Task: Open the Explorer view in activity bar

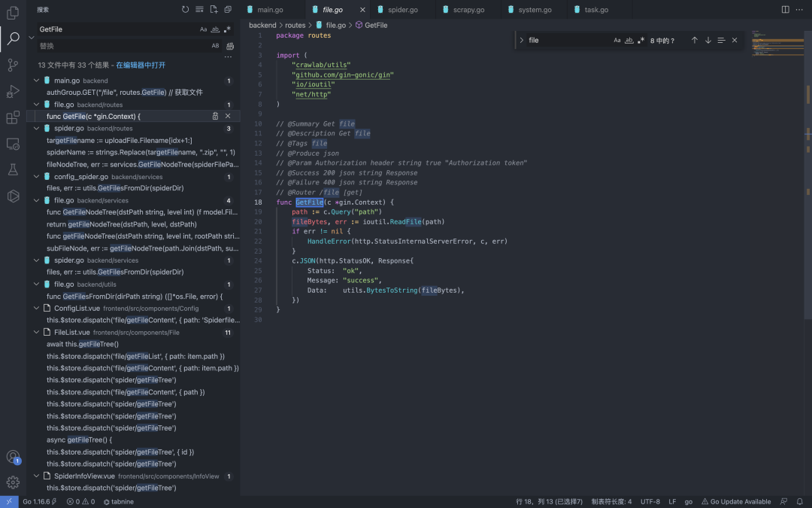Action: tap(13, 13)
